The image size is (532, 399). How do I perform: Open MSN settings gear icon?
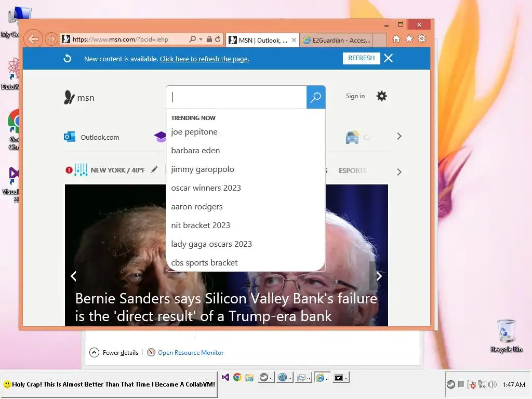click(382, 96)
